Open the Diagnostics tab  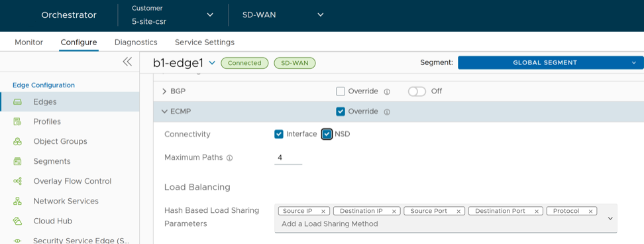click(136, 42)
